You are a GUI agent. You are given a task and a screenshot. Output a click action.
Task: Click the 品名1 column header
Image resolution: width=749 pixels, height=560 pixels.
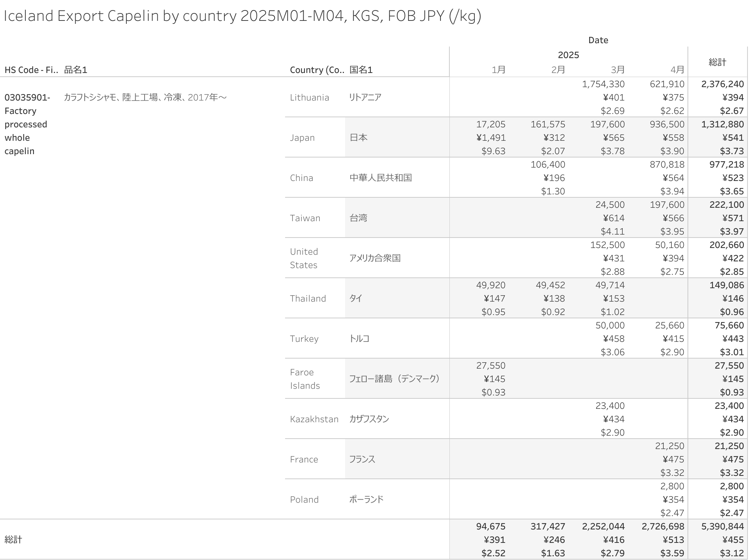click(76, 70)
